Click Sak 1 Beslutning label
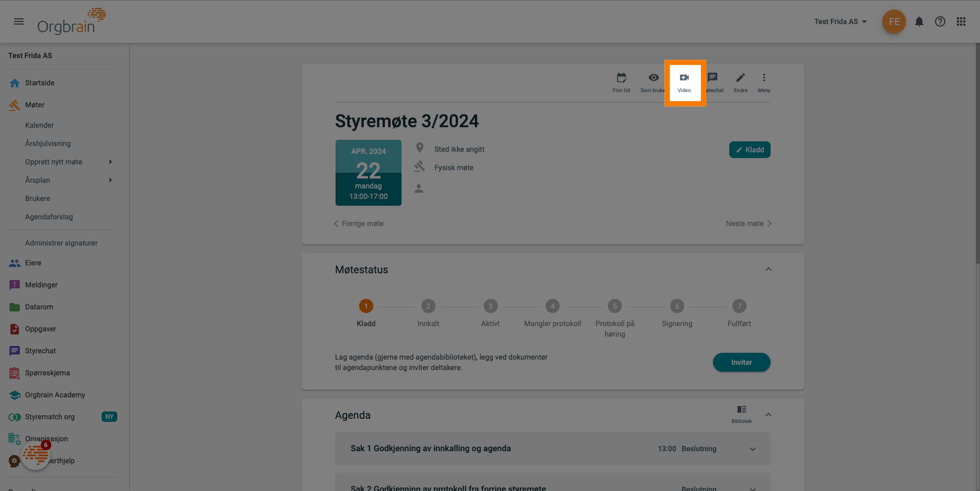 pyautogui.click(x=699, y=449)
